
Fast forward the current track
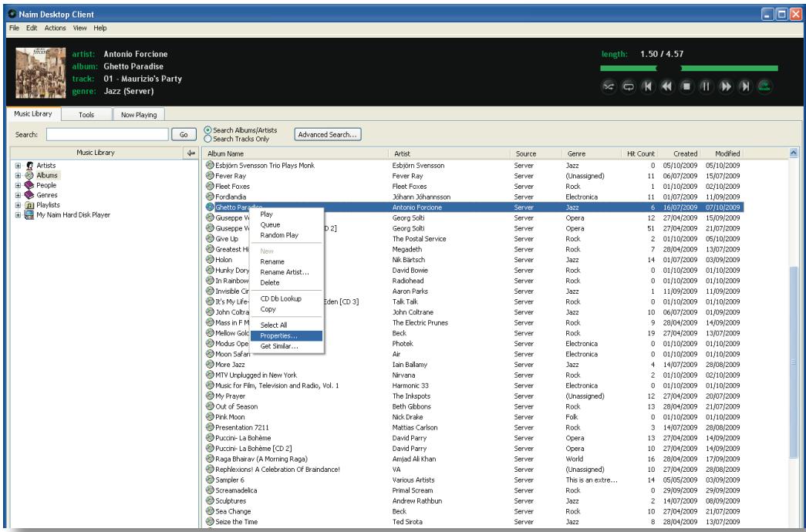point(725,86)
